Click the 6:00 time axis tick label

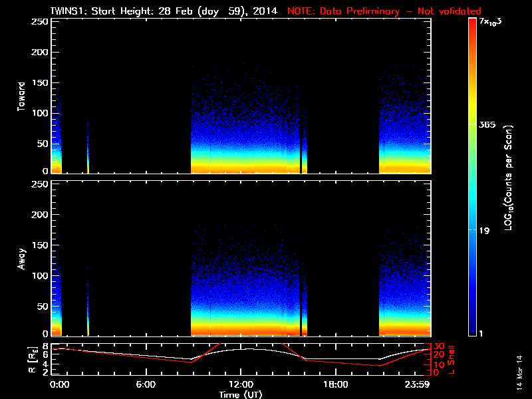(146, 384)
